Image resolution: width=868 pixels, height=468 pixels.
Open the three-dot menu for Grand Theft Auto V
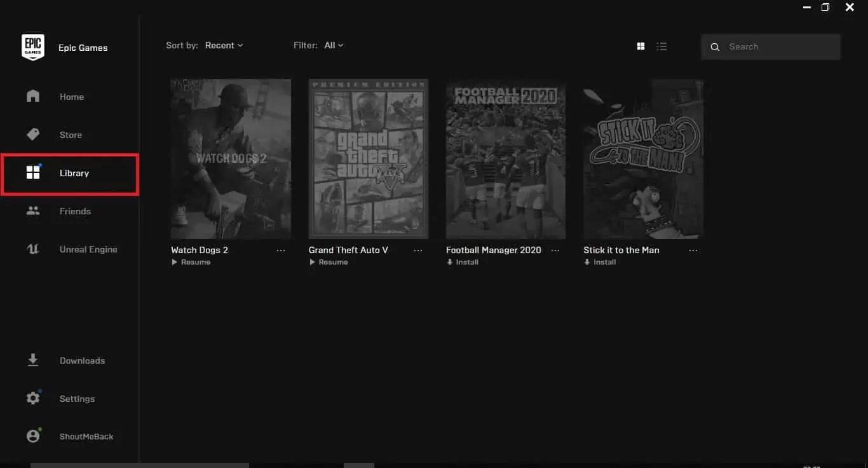point(418,251)
